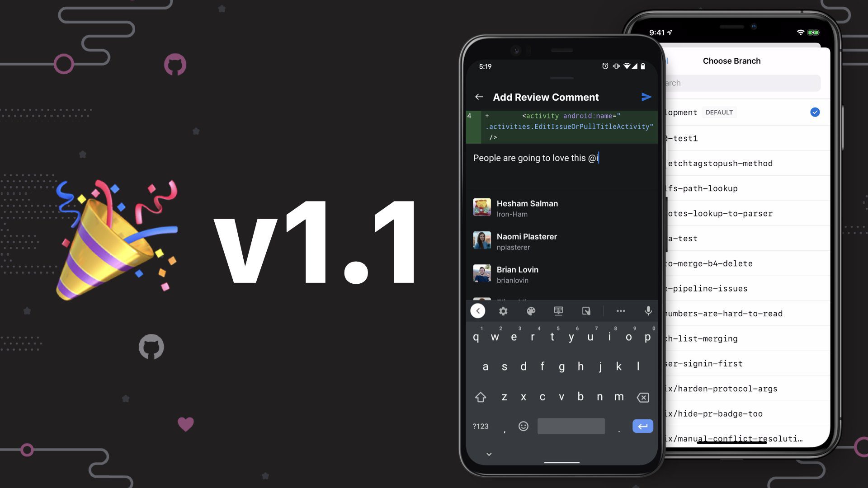Open the Choose Branch menu

731,60
